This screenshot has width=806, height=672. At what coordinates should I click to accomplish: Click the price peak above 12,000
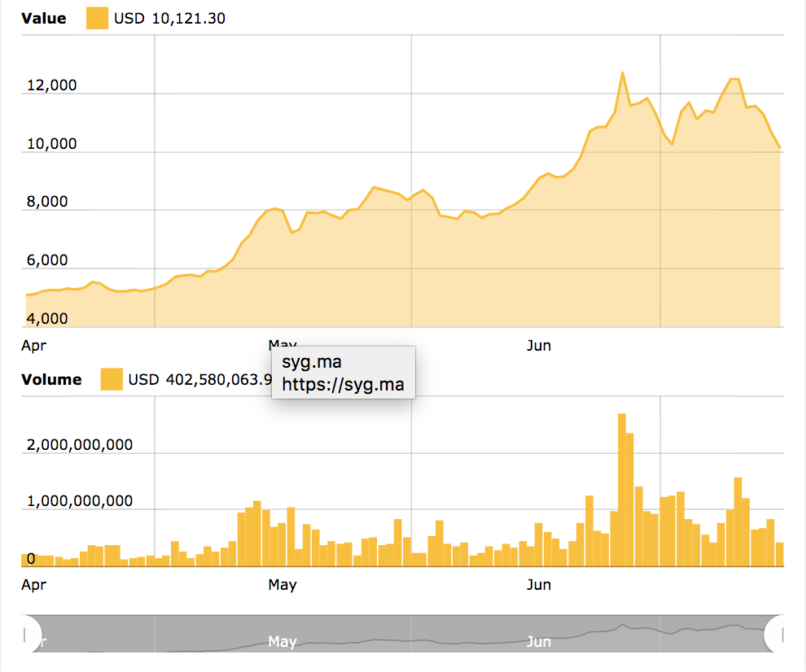(624, 72)
